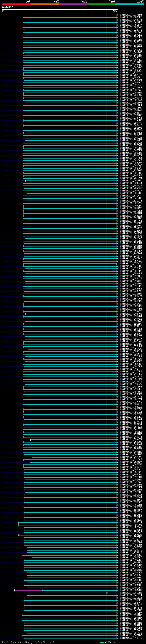Open hit UniRef100_A4URF3
Image resolution: width=146 pixels, height=644 pixels.
point(131,22)
